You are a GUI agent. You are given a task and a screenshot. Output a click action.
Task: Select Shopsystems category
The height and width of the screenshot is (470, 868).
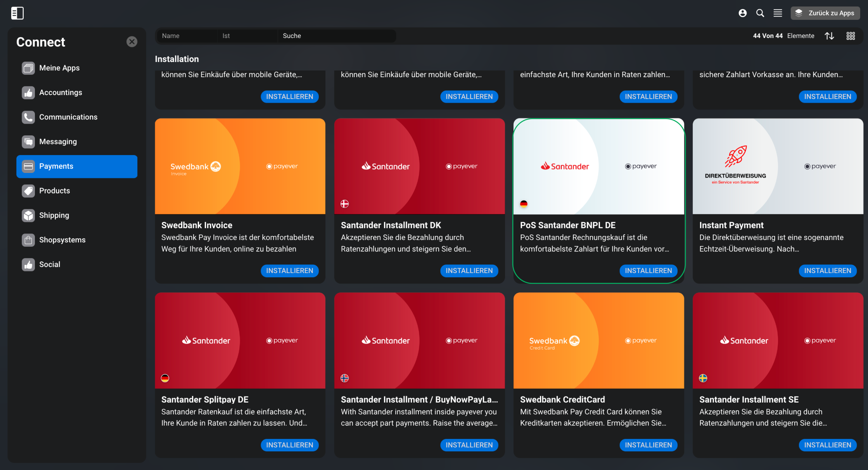77,240
